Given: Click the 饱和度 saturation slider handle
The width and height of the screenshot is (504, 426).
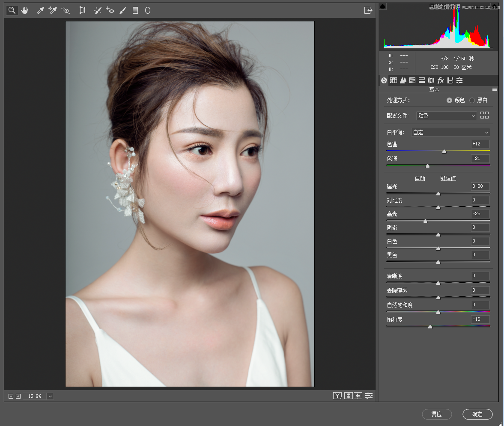Looking at the screenshot, I should 430,326.
